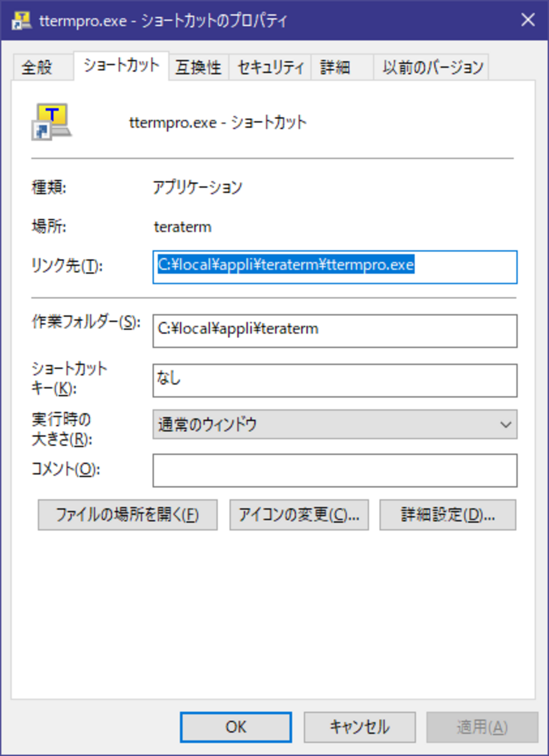The height and width of the screenshot is (756, 549).
Task: Click the 作業フォルダー input field
Action: 334,331
